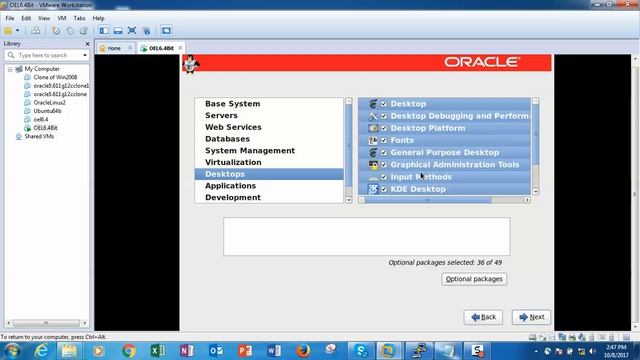Click the Back button
The width and height of the screenshot is (640, 360).
click(483, 317)
